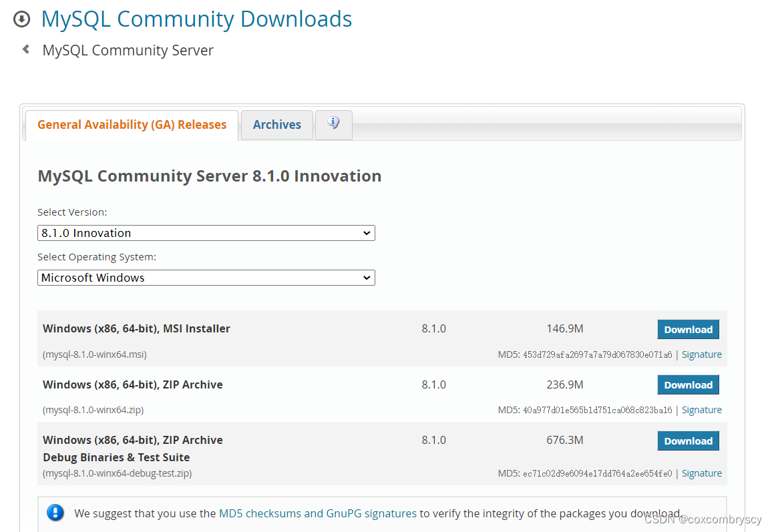Click the 236.9M file size value
This screenshot has height=532, width=772.
[x=565, y=385]
